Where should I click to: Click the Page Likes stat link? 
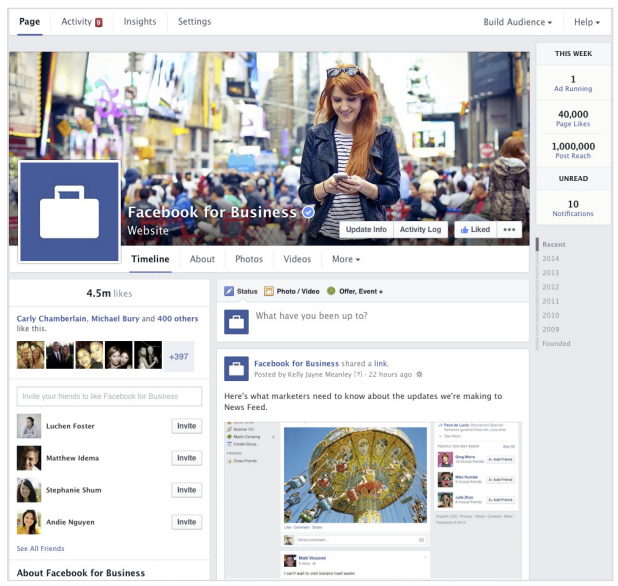573,124
